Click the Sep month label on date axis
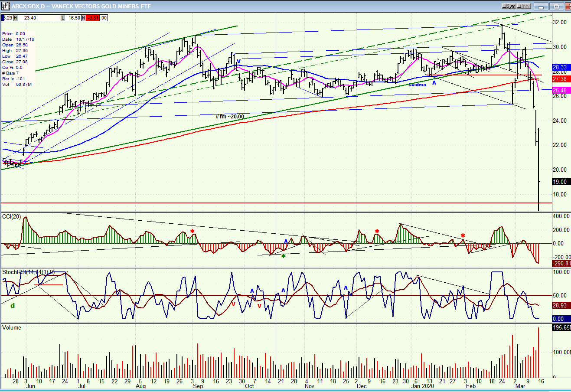This screenshot has height=392, width=571. 198,386
